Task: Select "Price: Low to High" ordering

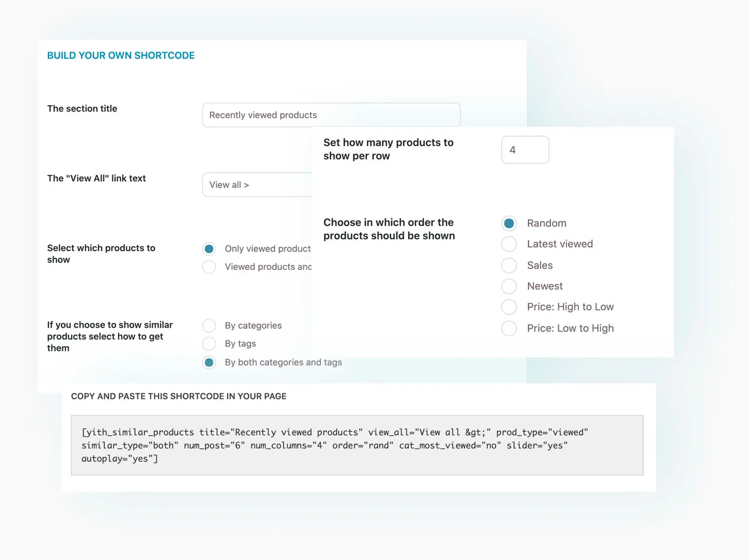Action: (x=509, y=329)
